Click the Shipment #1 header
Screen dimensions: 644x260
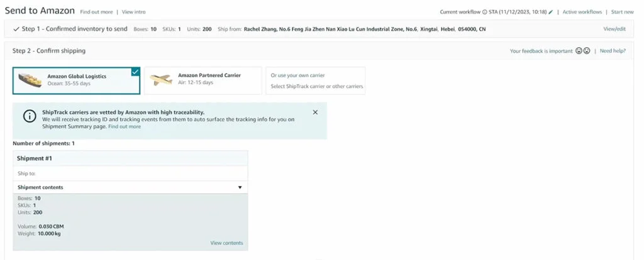pos(130,158)
